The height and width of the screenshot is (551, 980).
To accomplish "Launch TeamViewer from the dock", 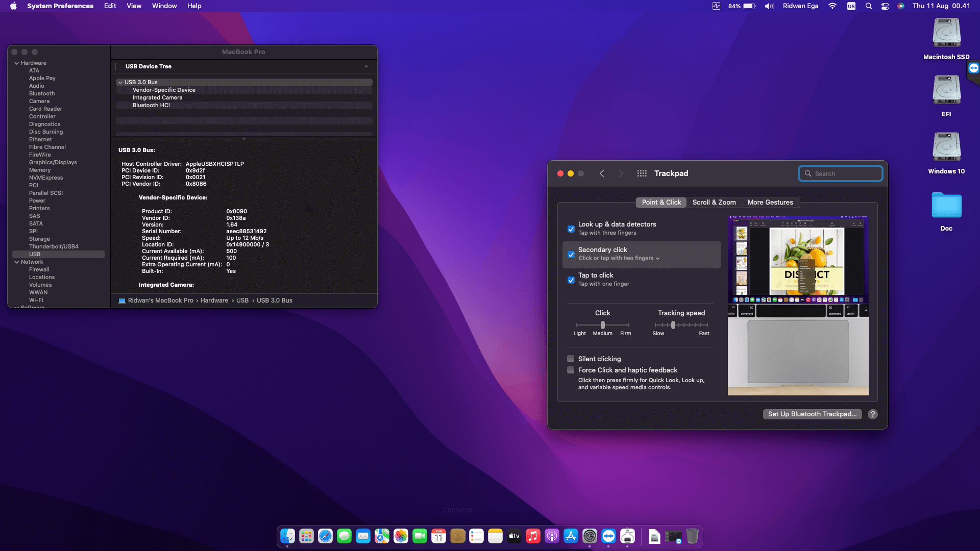I will [608, 536].
